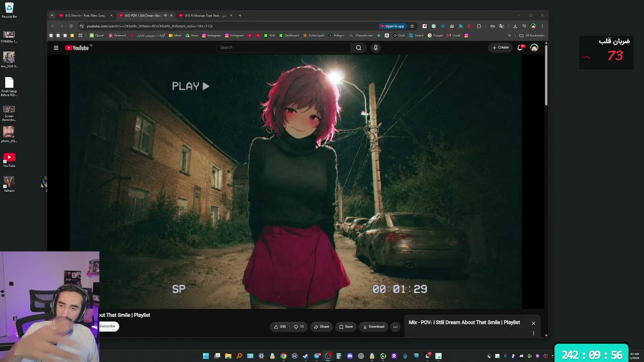Mute the playing tab's speaker icon
This screenshot has height=362, width=644.
click(x=165, y=16)
